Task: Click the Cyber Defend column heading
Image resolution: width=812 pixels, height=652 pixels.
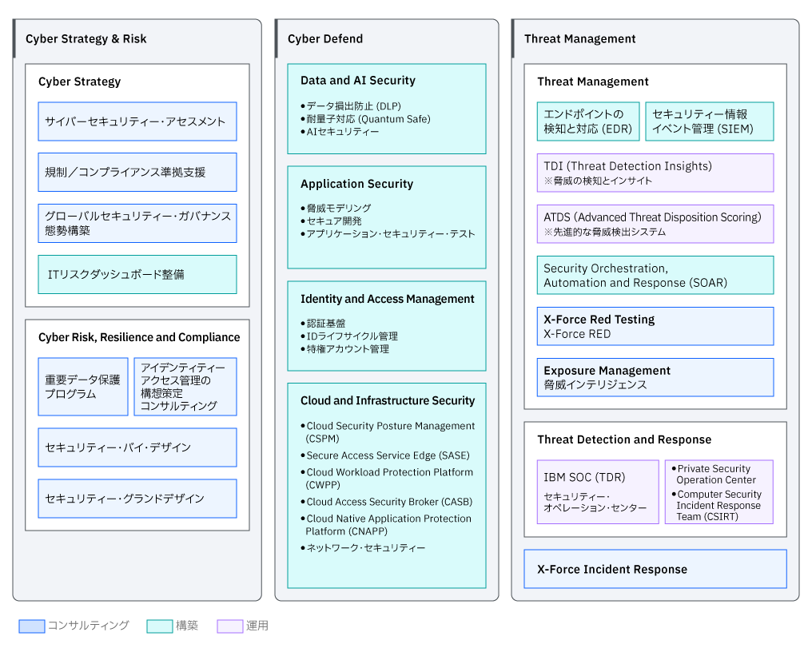Action: pyautogui.click(x=325, y=39)
